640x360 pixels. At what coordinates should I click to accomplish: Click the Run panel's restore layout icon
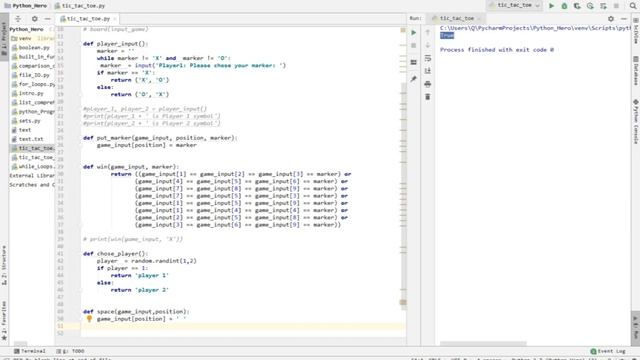coord(413,62)
